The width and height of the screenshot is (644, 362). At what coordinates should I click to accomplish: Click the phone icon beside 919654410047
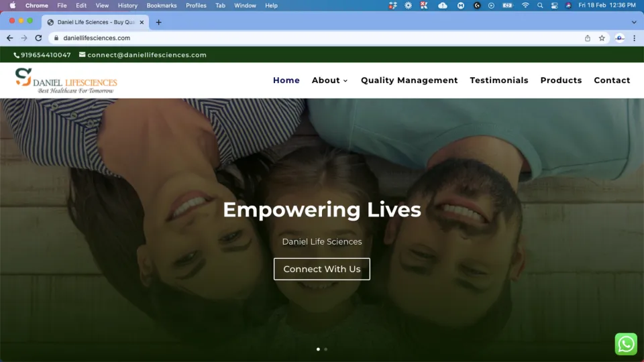(16, 55)
